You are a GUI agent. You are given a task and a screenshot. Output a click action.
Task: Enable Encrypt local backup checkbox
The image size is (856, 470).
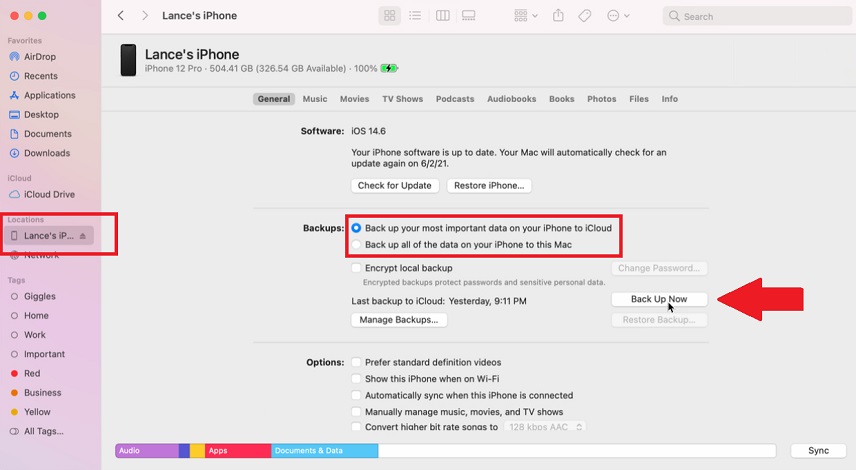(356, 268)
